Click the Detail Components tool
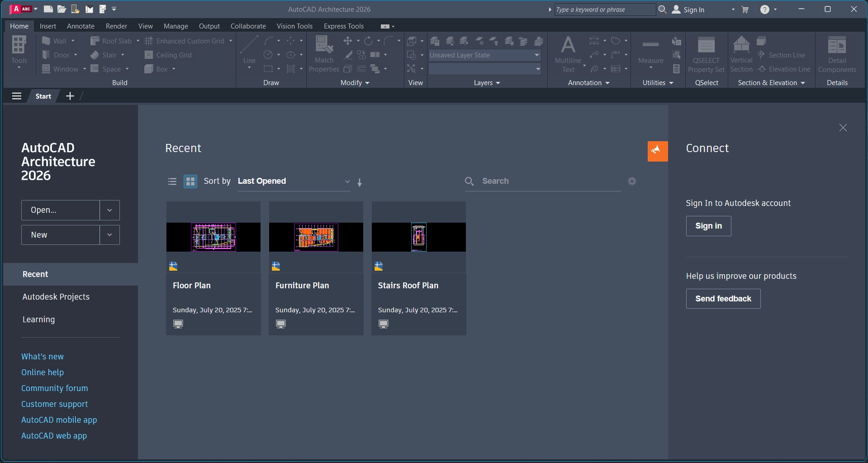The image size is (868, 463). pos(837,54)
